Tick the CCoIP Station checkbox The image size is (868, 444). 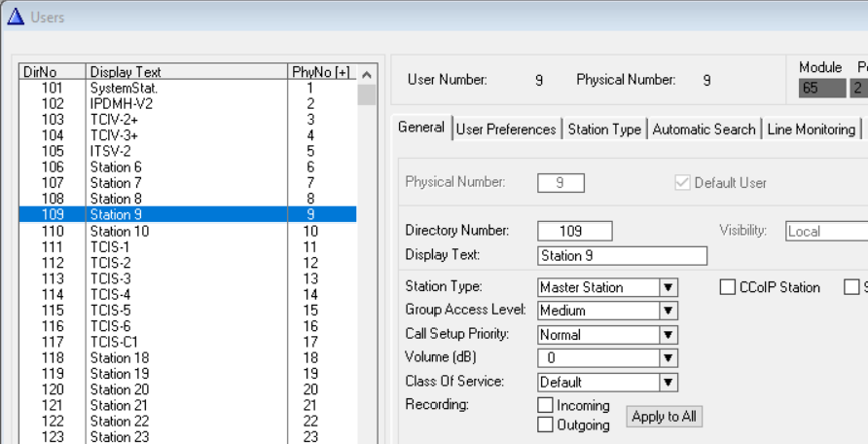tap(728, 287)
